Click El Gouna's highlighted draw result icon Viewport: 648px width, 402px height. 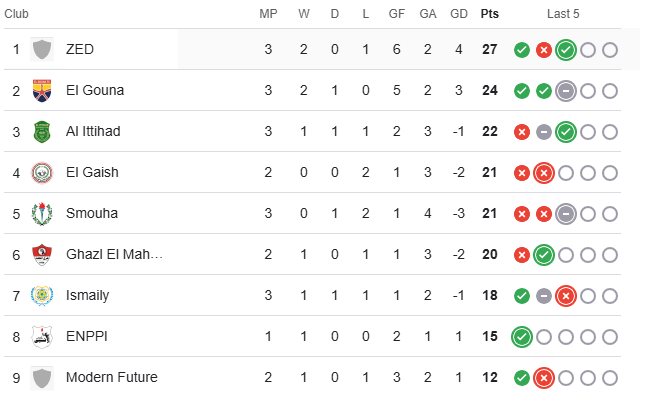(566, 91)
